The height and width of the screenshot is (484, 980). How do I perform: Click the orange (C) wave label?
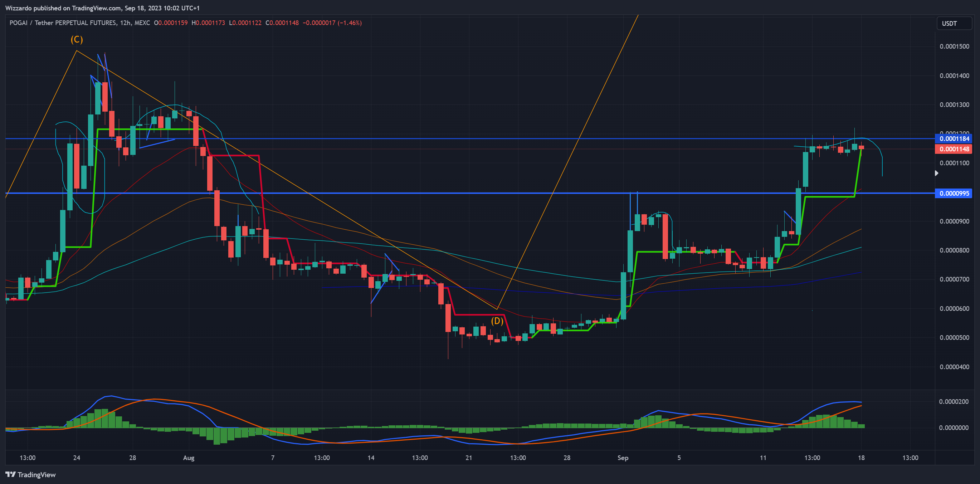pos(77,40)
